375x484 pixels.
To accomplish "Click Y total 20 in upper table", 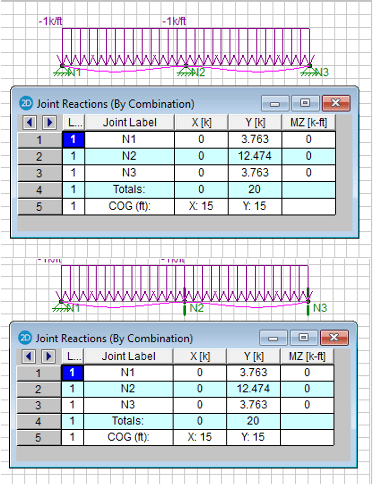I will (255, 189).
